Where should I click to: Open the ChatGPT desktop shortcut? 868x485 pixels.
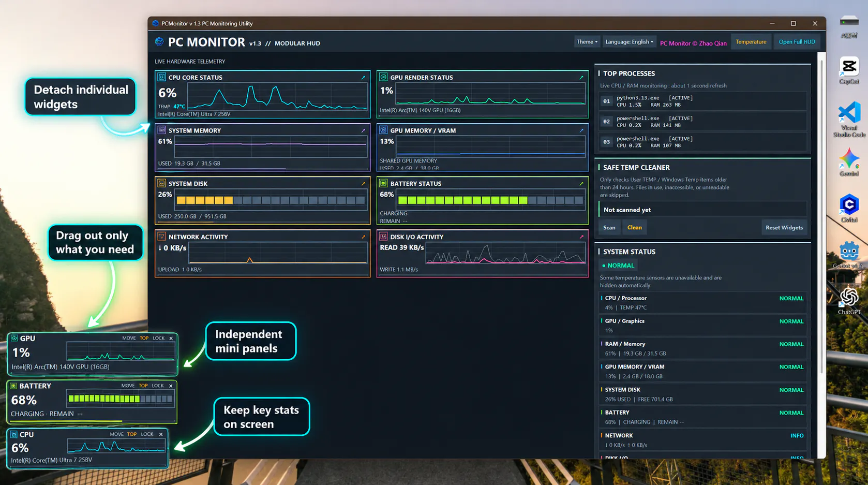849,301
